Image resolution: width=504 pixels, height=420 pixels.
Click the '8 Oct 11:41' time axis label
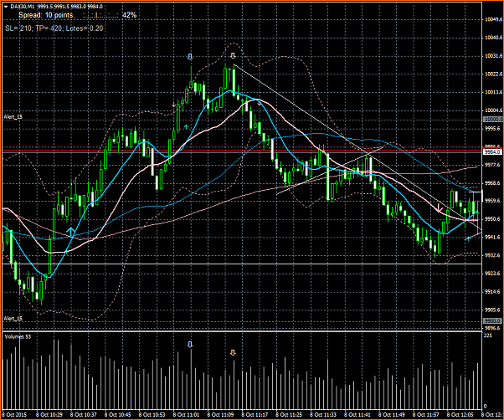(357, 414)
